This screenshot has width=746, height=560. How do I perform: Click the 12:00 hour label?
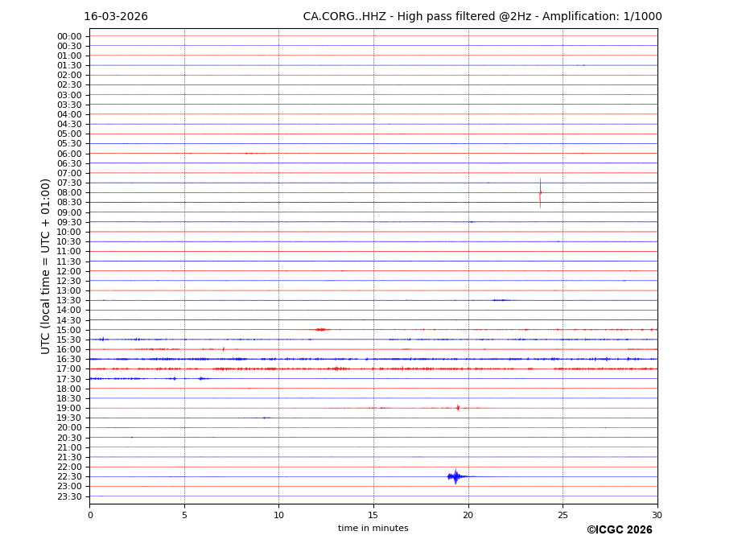click(x=69, y=271)
